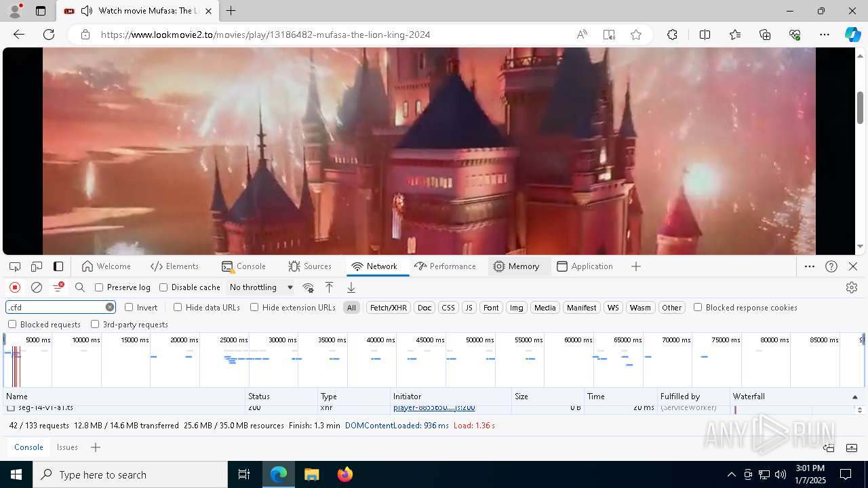Viewport: 868px width, 488px height.
Task: Enable Preserve log checkbox
Action: point(99,287)
